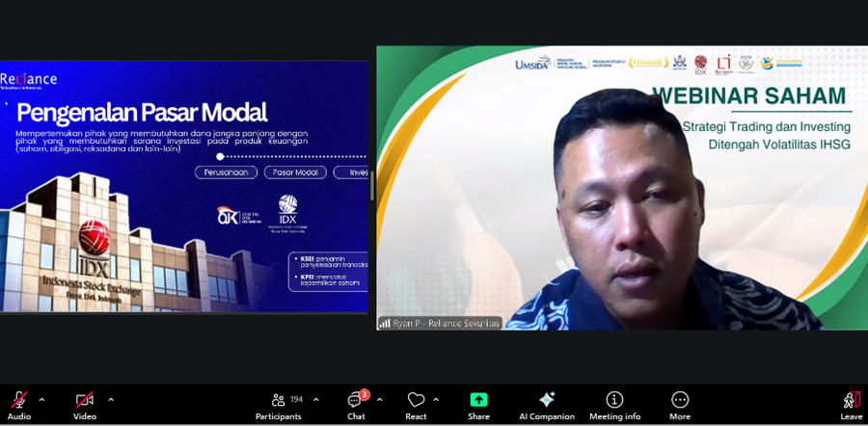
Task: Expand the Participants options arrow
Action: click(x=316, y=399)
